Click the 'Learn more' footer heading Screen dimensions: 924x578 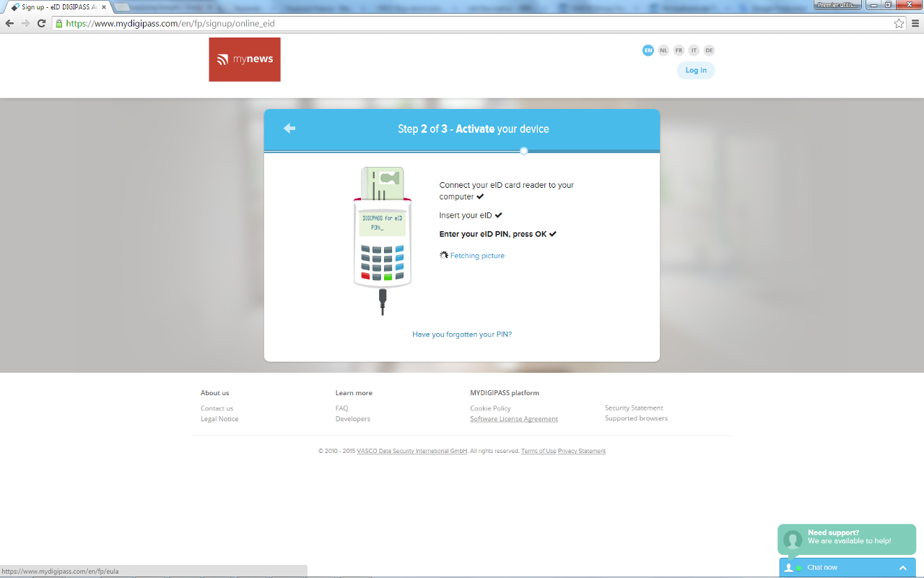pyautogui.click(x=354, y=393)
